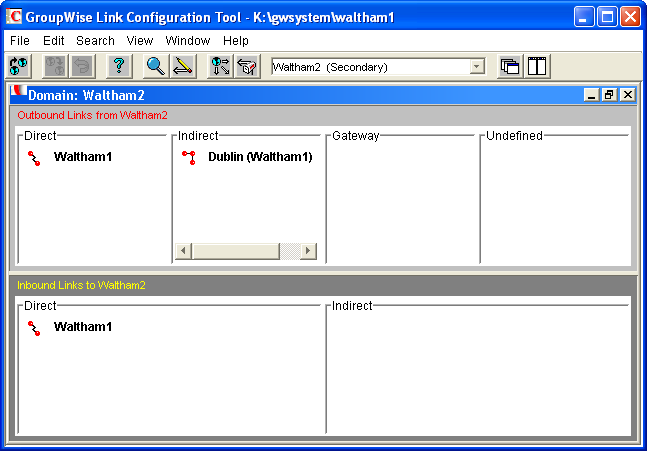Viewport: 647px width, 451px height.
Task: Click the Domain: Waltham2 child window icon
Action: tap(19, 92)
